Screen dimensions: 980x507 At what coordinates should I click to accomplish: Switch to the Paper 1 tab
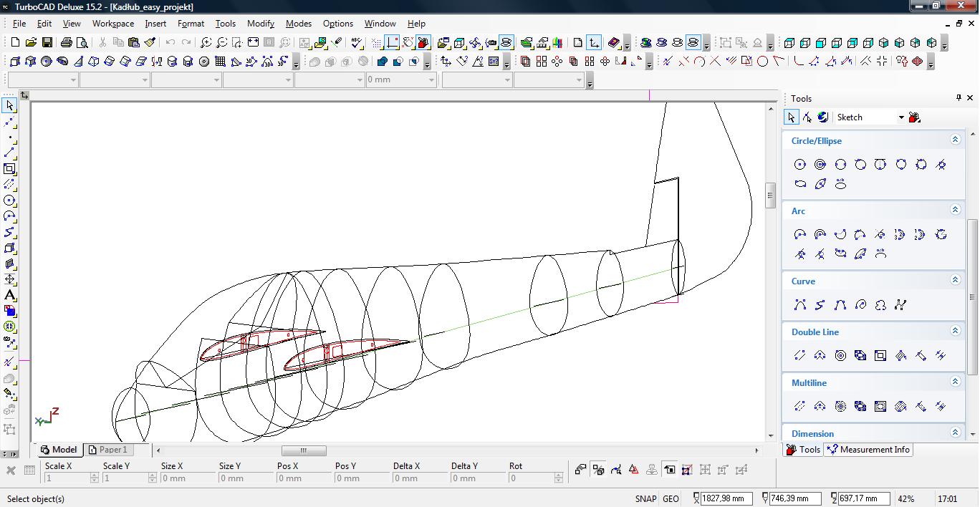(x=107, y=450)
